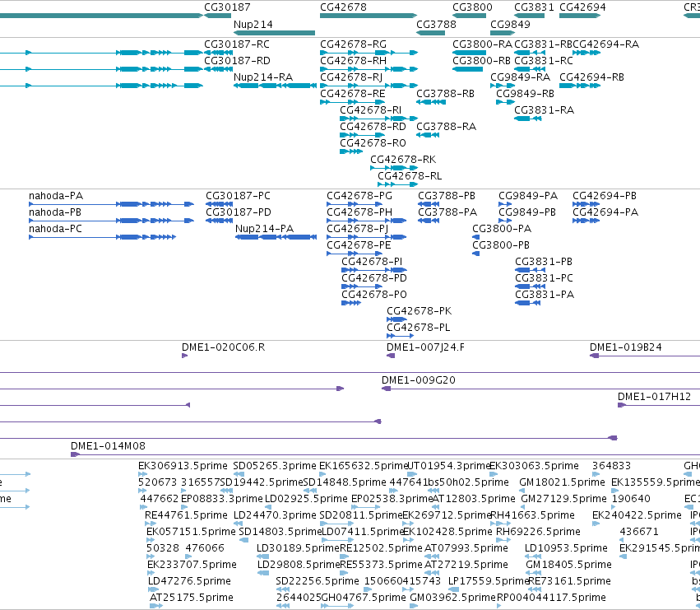Click transcript CG42678-RD label
The width and height of the screenshot is (700, 610).
point(373,127)
